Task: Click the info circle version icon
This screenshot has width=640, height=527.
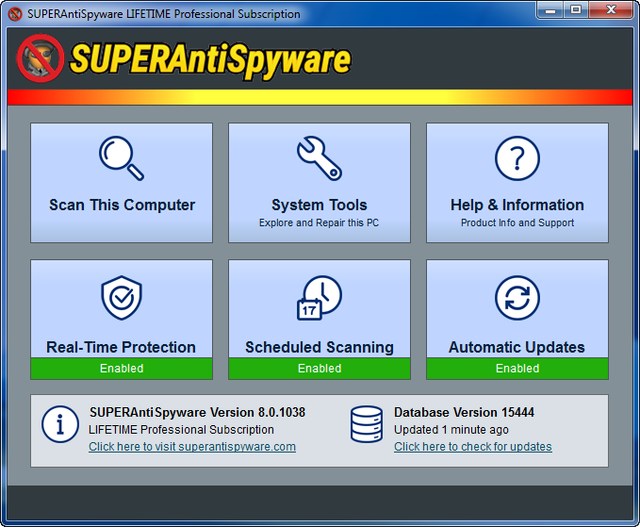Action: click(x=60, y=424)
